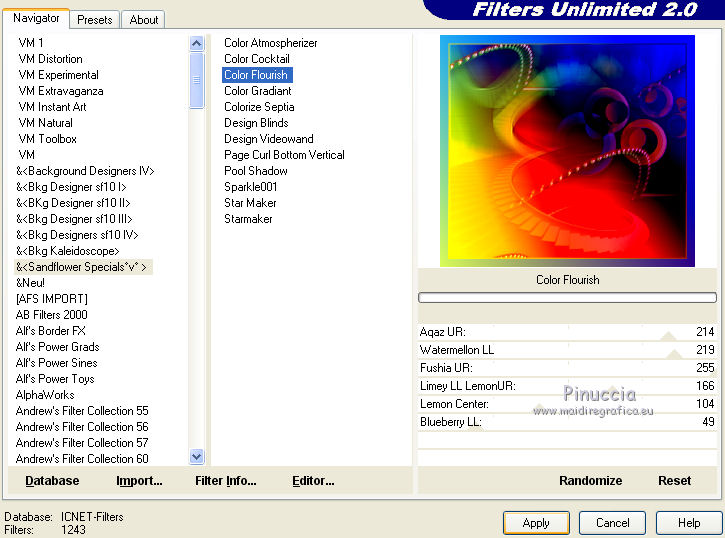Select the Color Atmospherizer filter

click(270, 43)
